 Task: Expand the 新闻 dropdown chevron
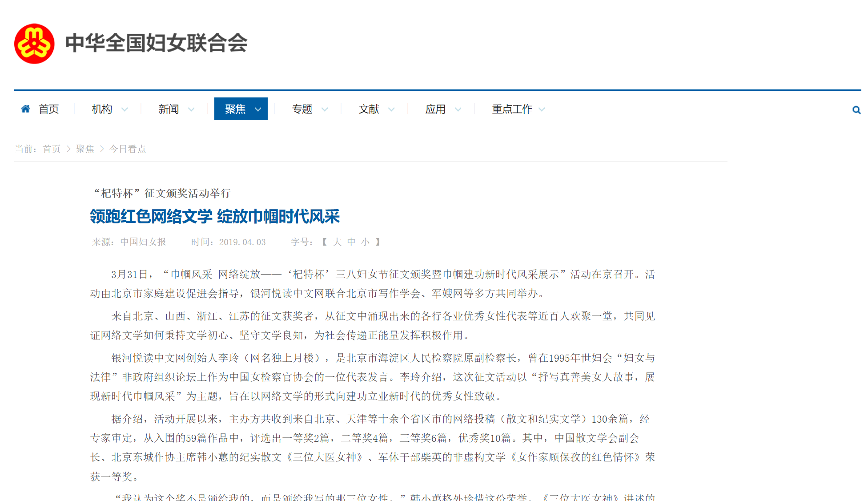[192, 109]
